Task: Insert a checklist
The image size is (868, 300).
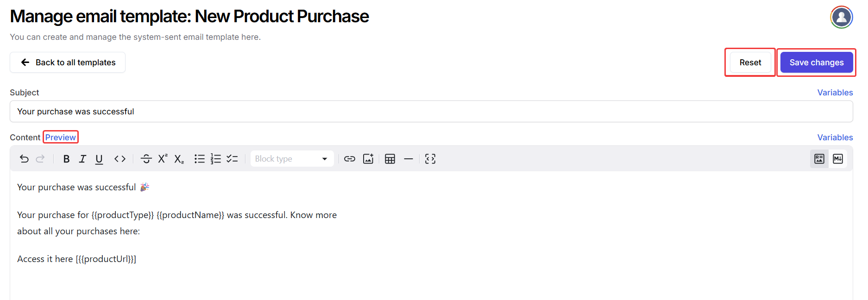Action: click(232, 159)
